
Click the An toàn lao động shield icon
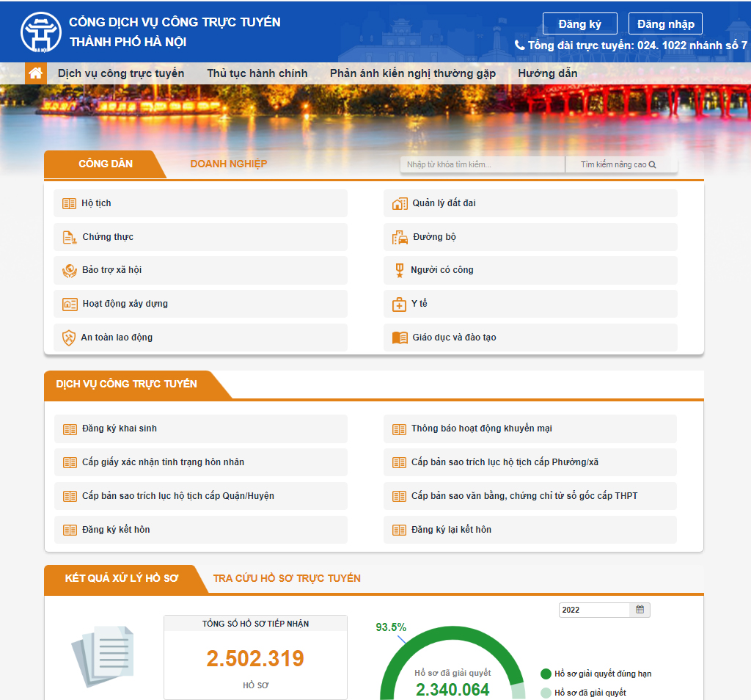coord(69,338)
